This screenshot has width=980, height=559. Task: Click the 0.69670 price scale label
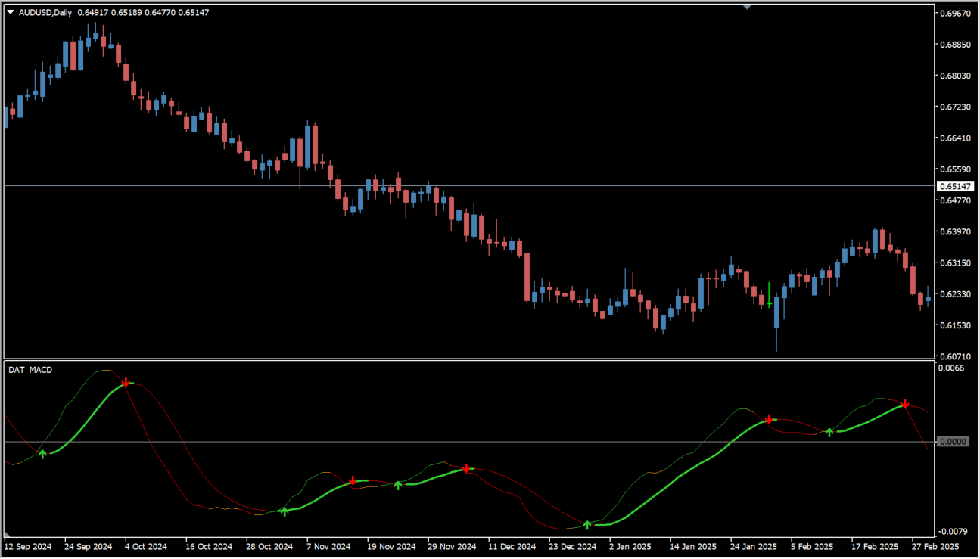pyautogui.click(x=956, y=14)
